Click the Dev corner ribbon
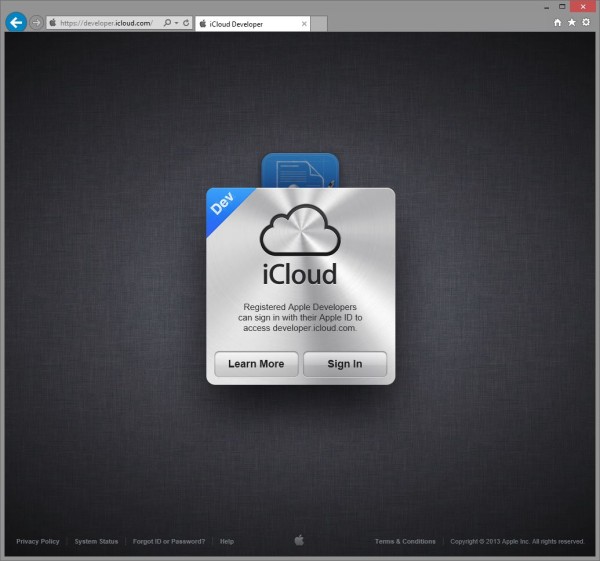The image size is (600, 561). (x=224, y=207)
